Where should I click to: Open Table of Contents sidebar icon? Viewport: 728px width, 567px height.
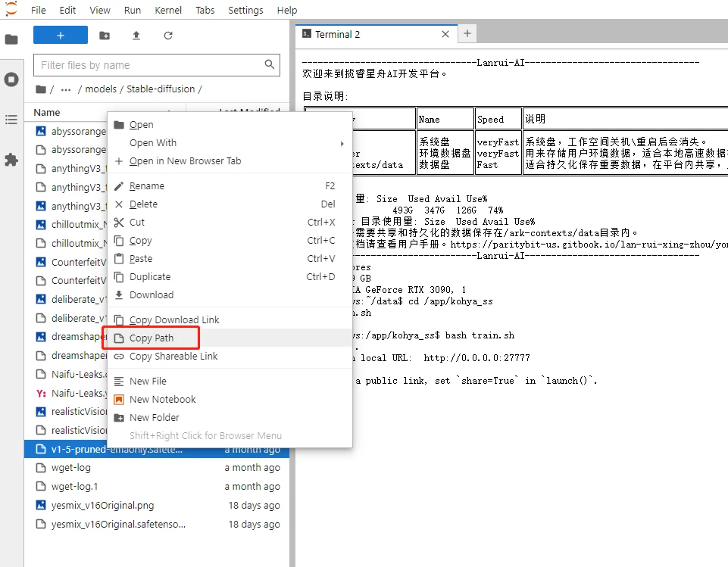(11, 120)
